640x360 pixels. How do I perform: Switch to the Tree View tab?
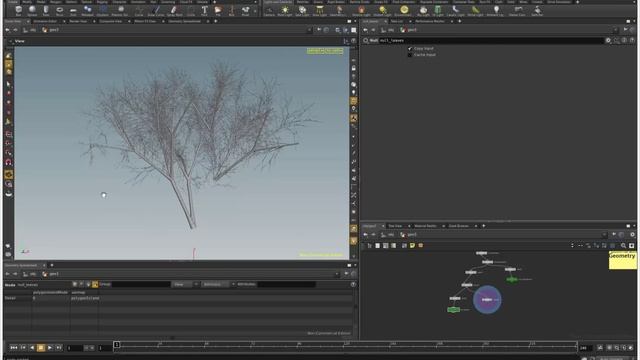tap(395, 226)
